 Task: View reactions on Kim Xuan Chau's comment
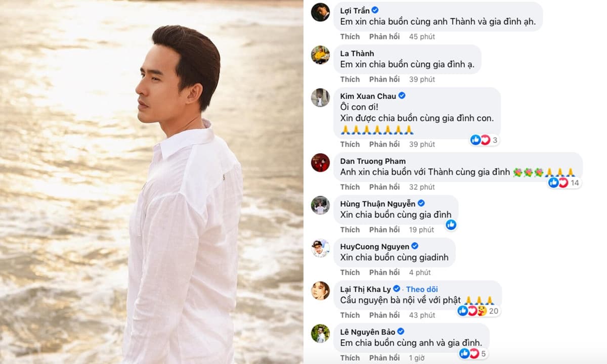coord(485,140)
